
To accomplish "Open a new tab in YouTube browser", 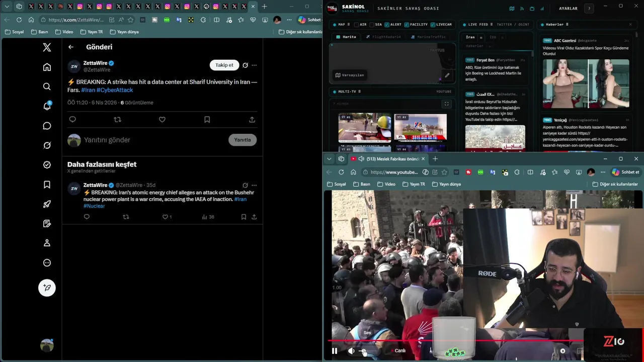I will [x=435, y=159].
